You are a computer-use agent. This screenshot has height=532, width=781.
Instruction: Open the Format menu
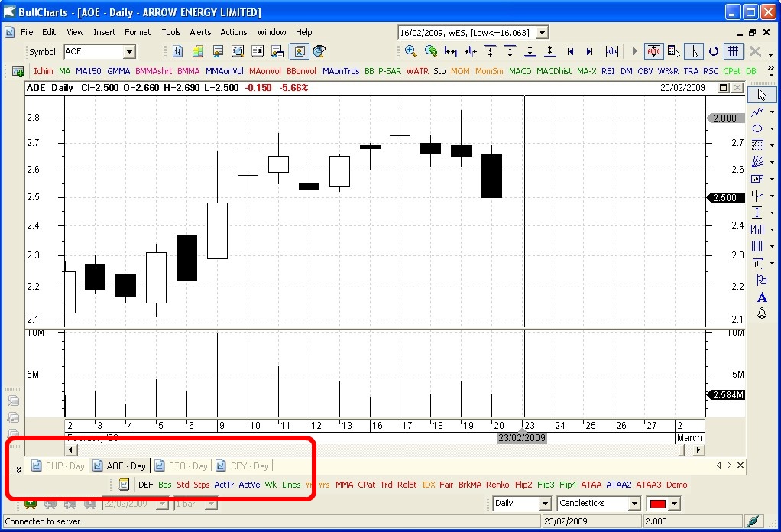[x=138, y=32]
